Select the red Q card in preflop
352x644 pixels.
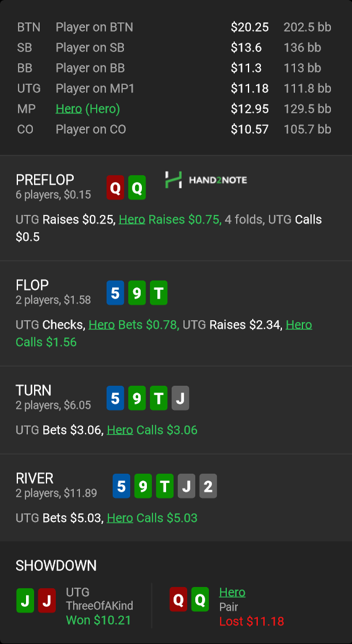pos(115,188)
